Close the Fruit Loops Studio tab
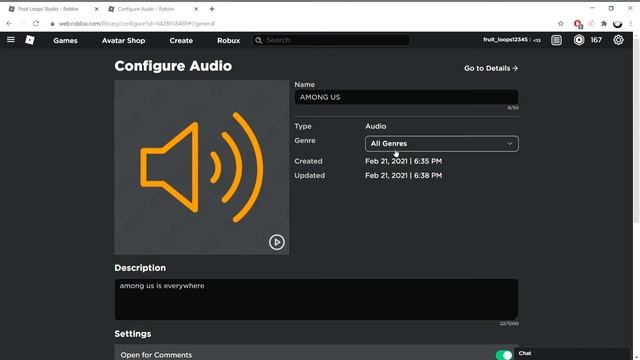The height and width of the screenshot is (360, 640). [96, 9]
